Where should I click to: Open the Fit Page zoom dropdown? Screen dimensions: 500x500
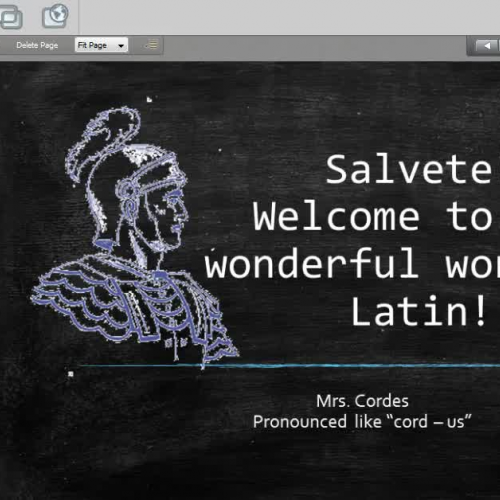click(101, 45)
